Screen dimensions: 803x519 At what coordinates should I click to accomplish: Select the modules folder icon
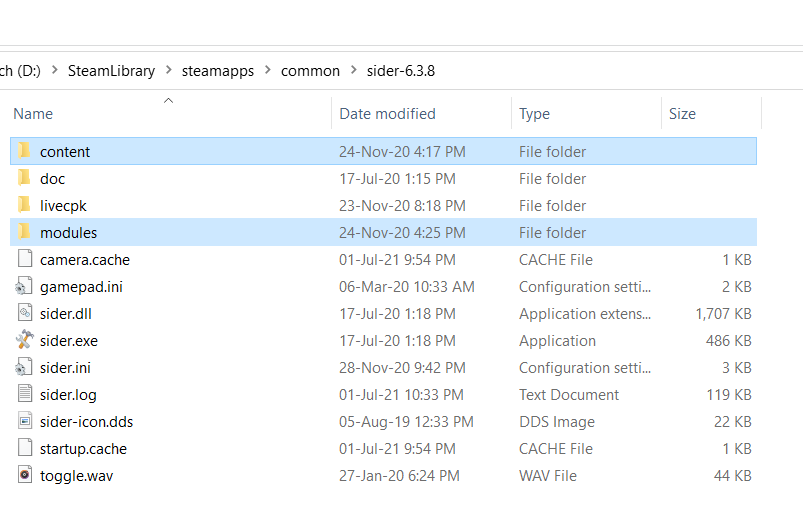click(x=24, y=232)
